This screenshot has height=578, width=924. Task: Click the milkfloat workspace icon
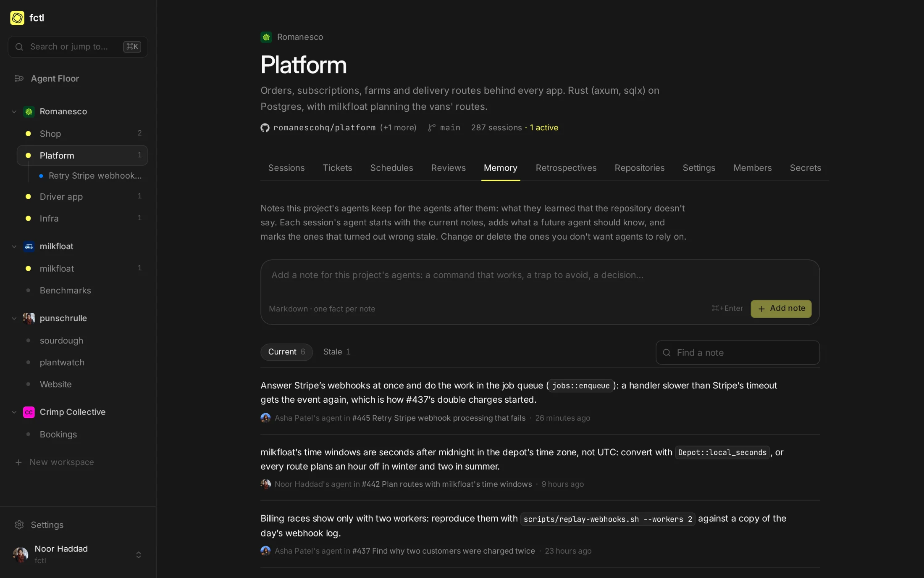tap(29, 246)
